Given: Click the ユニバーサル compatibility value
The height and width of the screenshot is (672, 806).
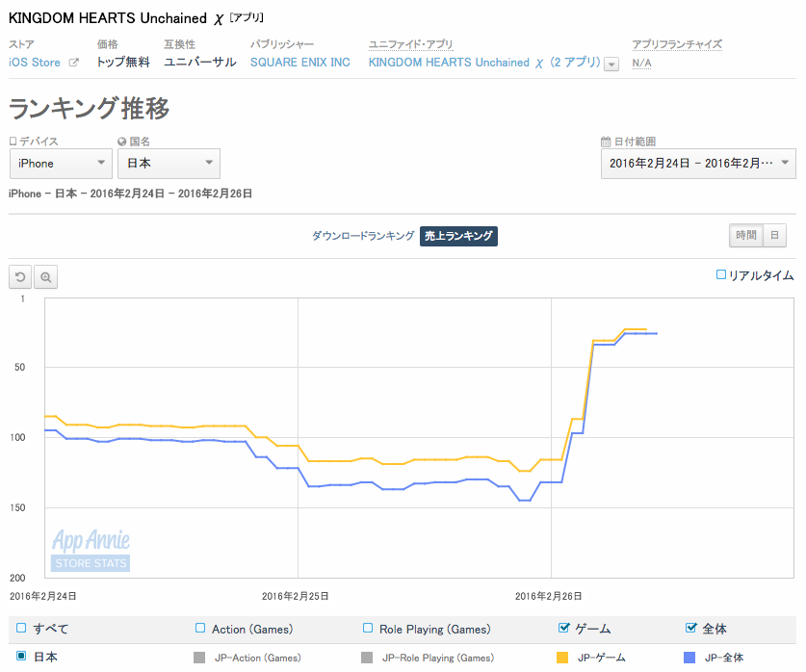Looking at the screenshot, I should point(200,63).
